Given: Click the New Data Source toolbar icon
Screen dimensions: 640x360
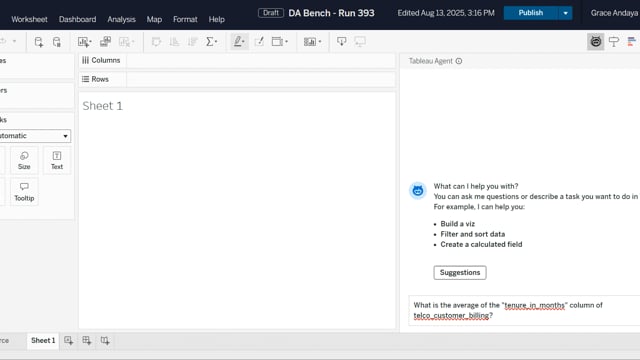Looking at the screenshot, I should coord(39,42).
